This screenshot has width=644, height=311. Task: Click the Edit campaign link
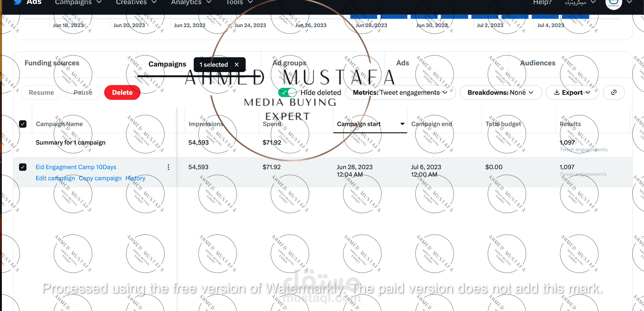55,178
